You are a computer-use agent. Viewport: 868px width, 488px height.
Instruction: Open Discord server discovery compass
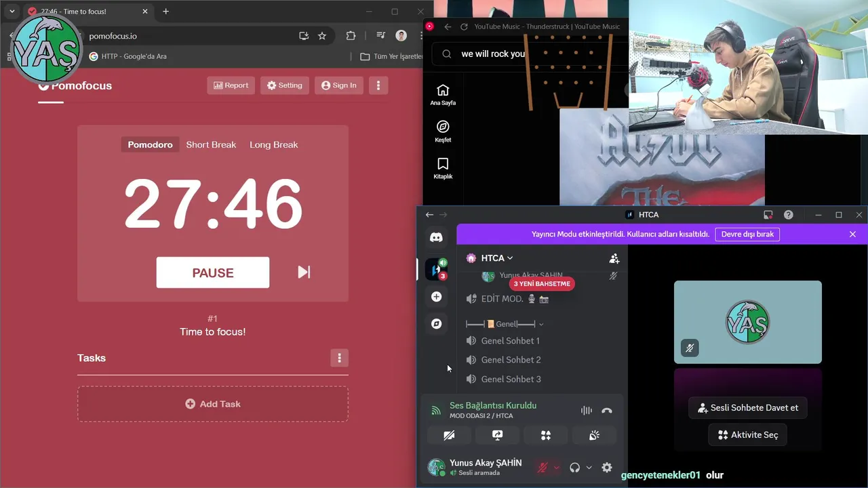pos(436,324)
